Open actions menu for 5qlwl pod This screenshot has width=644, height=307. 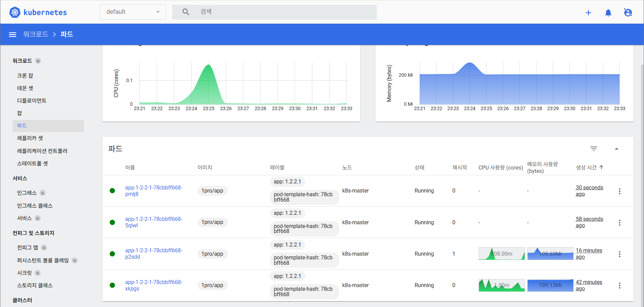tap(620, 223)
